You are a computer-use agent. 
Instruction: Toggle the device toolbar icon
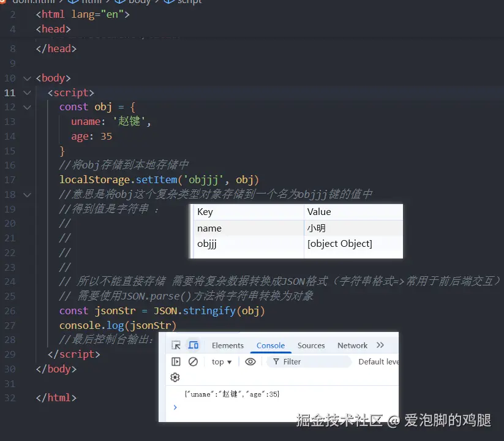pyautogui.click(x=193, y=345)
